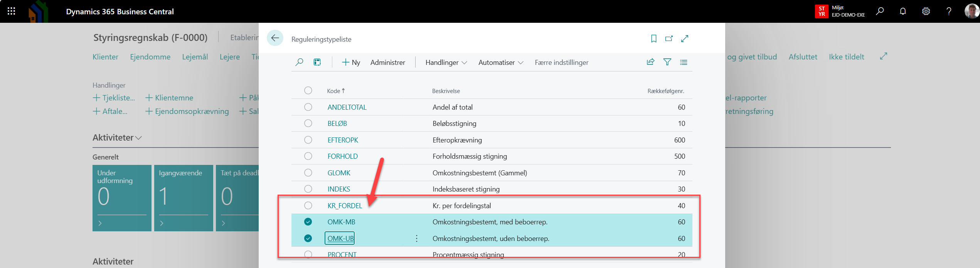Click the Aftale action
980x268 pixels.
click(110, 111)
